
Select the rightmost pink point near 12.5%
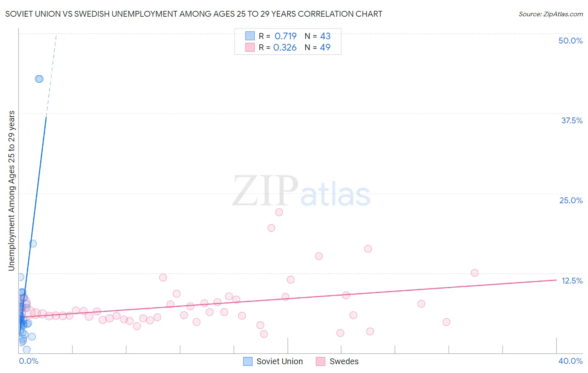point(474,273)
